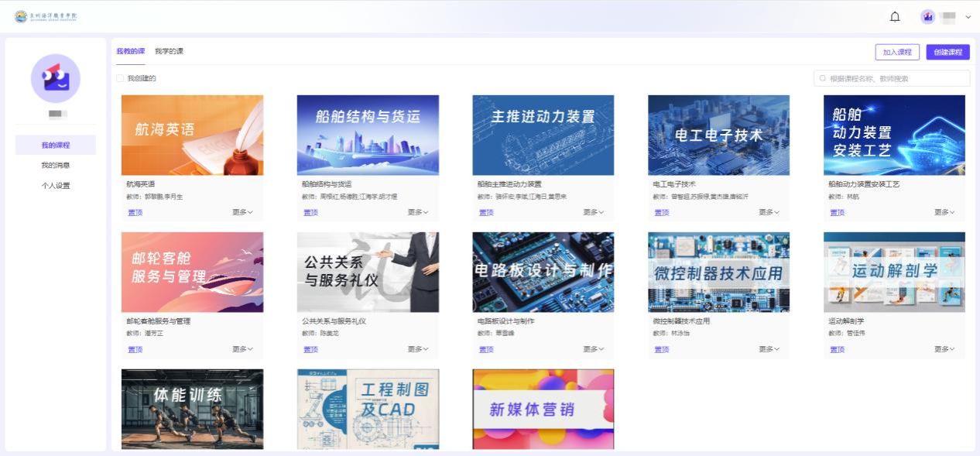Click the notification bell icon
The image size is (980, 456).
(x=895, y=17)
